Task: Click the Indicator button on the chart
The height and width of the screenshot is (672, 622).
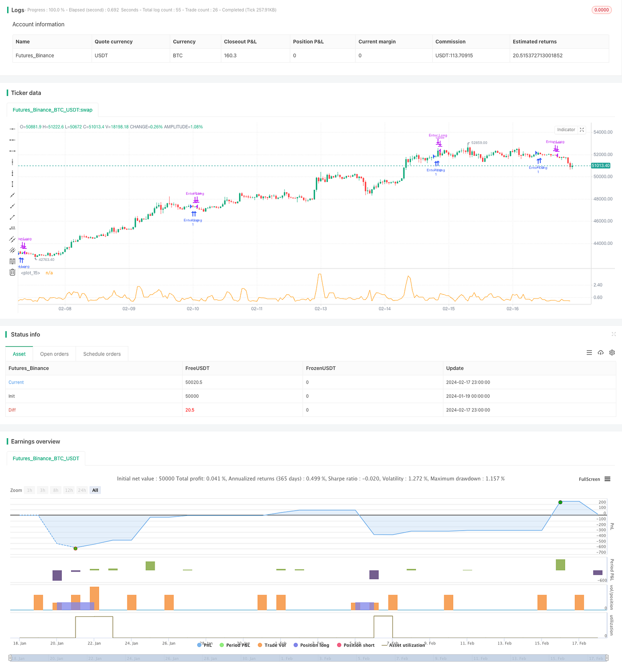Action: [x=566, y=130]
